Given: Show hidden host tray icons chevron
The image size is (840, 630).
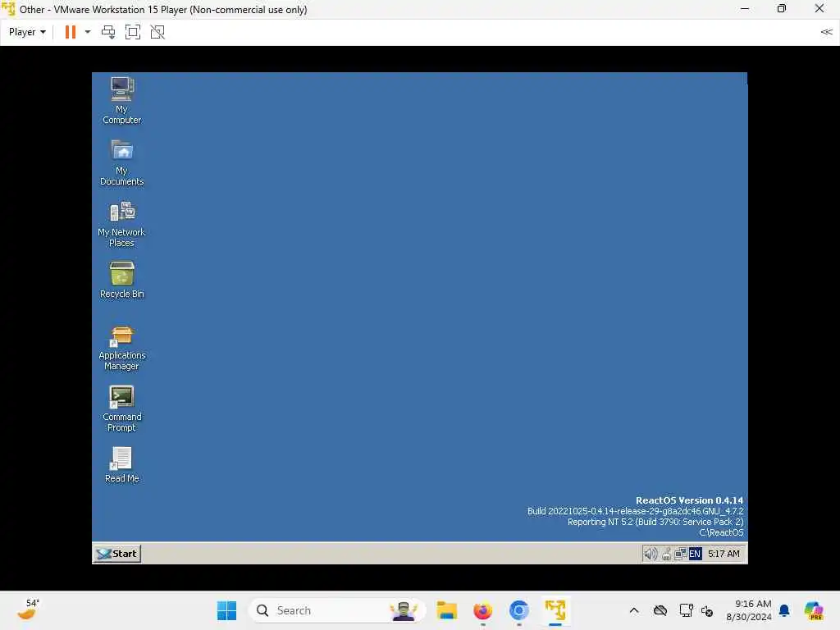Looking at the screenshot, I should 634,610.
